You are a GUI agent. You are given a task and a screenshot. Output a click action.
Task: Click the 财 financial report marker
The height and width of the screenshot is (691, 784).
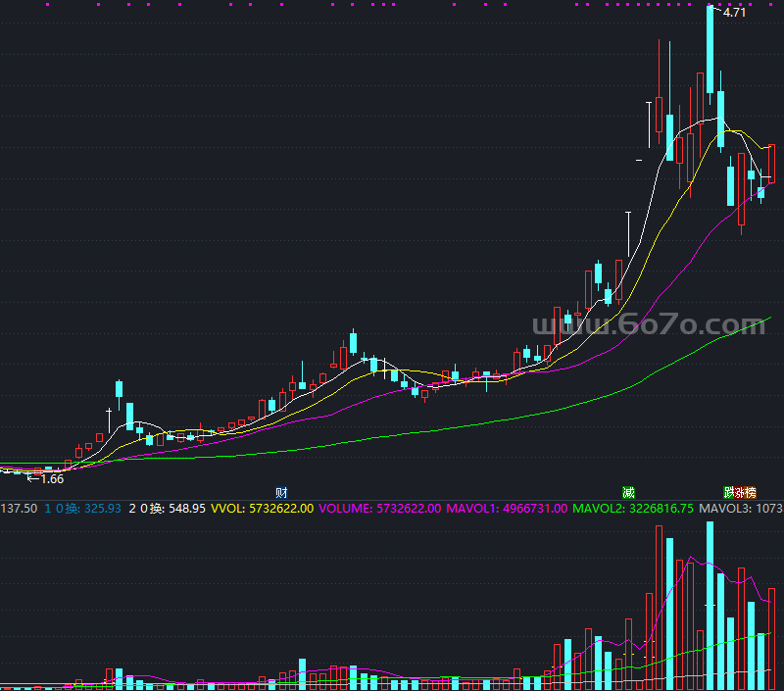point(281,492)
